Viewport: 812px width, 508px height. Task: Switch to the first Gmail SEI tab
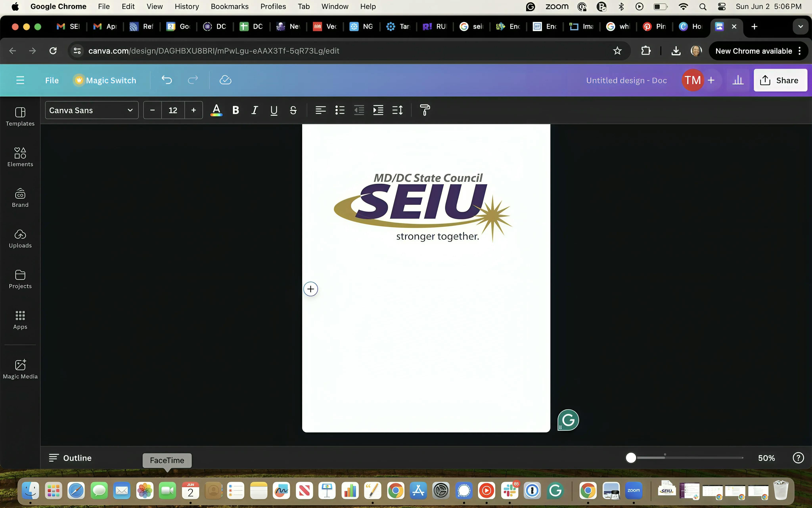point(68,27)
